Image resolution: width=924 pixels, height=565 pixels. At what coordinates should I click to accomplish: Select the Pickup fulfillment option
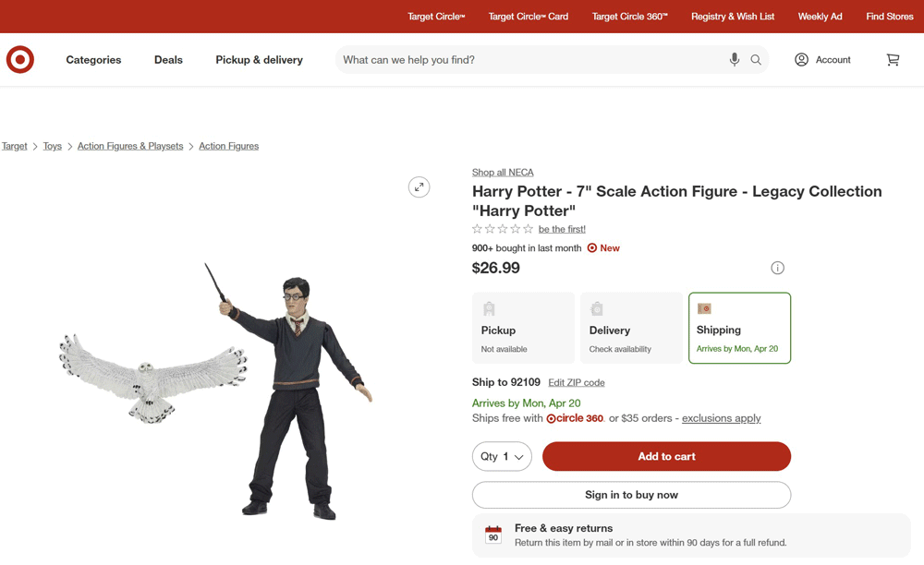(523, 328)
